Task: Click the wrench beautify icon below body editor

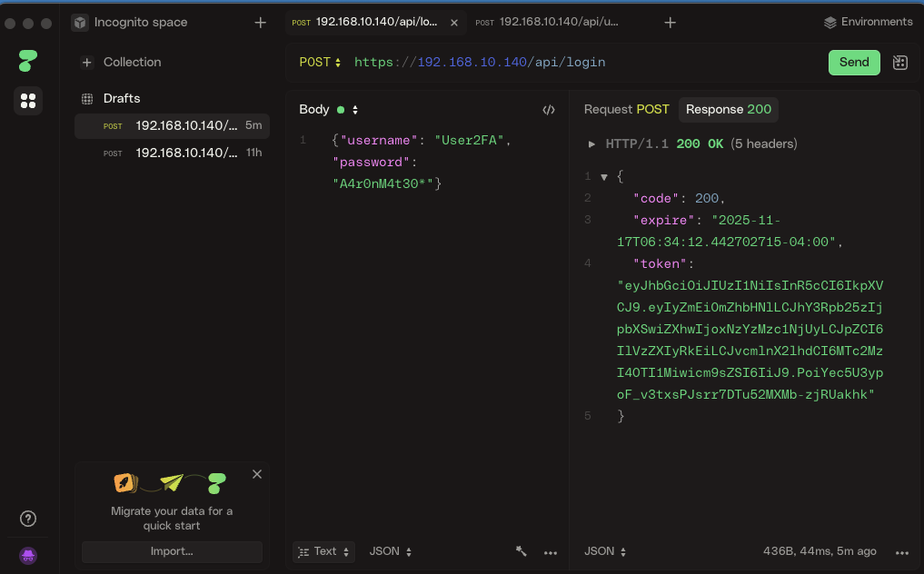Action: pos(522,551)
